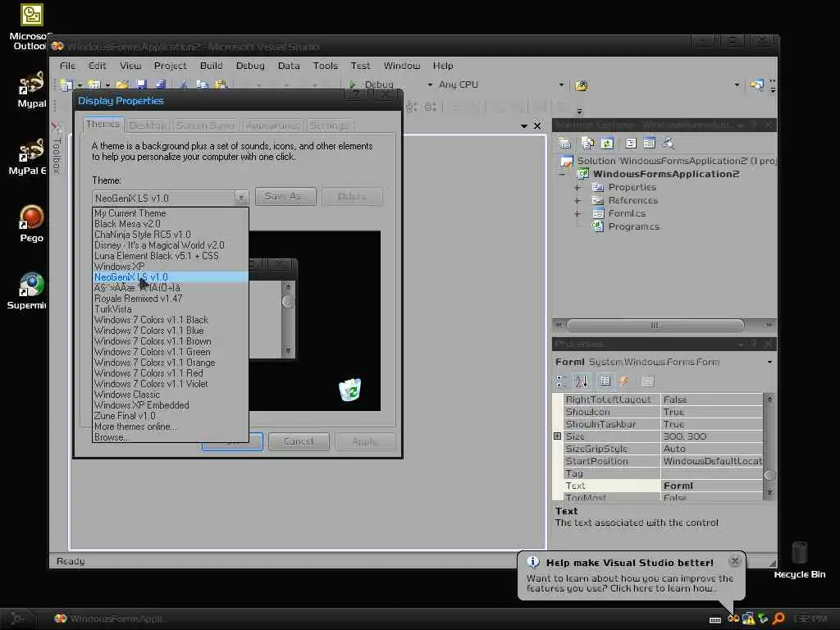Click Show All Files icon in Solution Explorer
The image size is (840, 630).
point(587,143)
